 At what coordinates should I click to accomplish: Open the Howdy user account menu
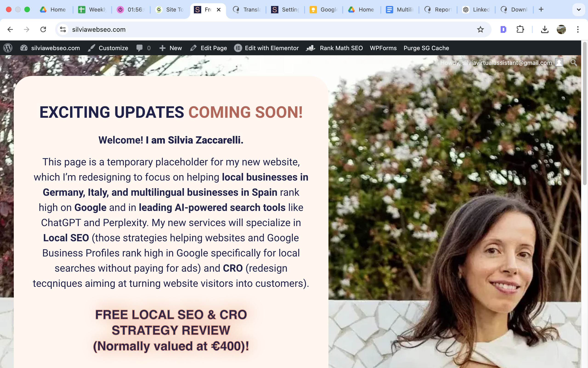pos(501,63)
